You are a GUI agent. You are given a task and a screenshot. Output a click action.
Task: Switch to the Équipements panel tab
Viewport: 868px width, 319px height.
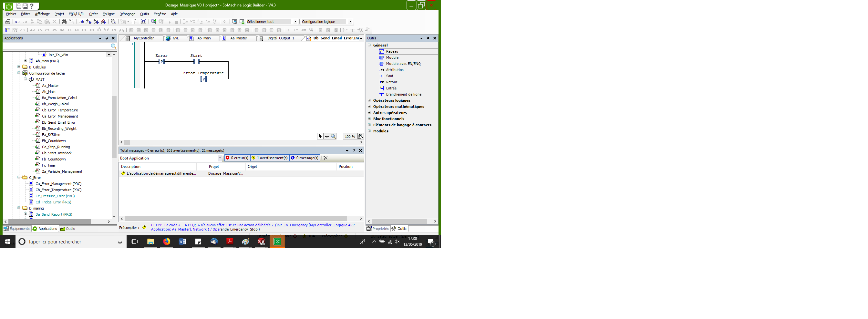(x=16, y=228)
